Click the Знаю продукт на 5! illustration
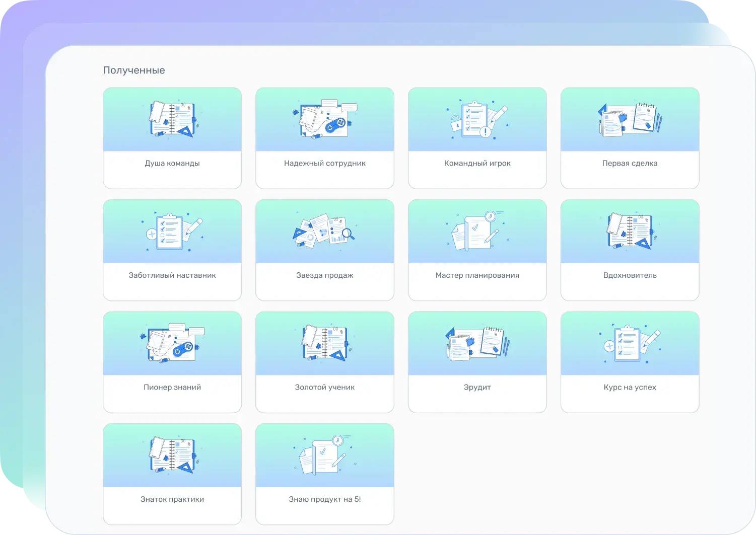Viewport: 756px width, 535px height. [x=325, y=455]
